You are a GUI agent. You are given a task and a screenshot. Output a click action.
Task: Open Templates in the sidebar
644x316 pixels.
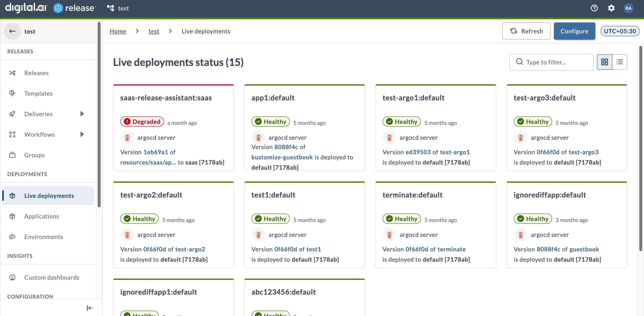pyautogui.click(x=48, y=93)
